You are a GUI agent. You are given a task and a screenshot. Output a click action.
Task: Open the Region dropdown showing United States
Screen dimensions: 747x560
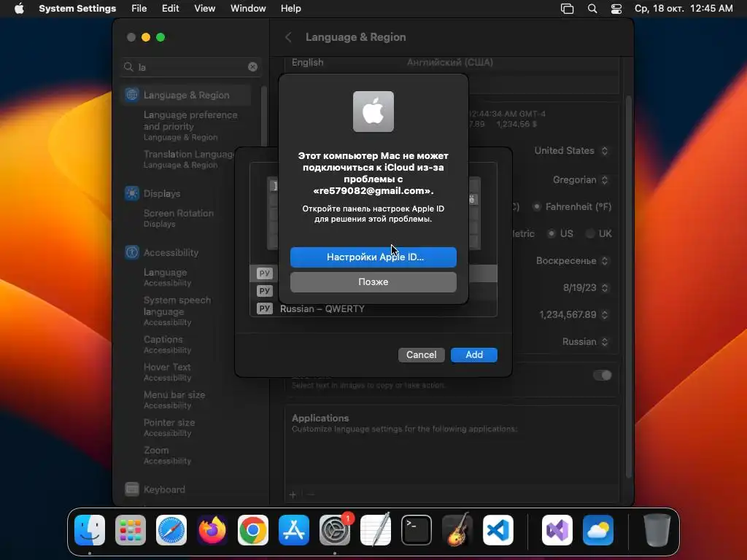pos(570,150)
